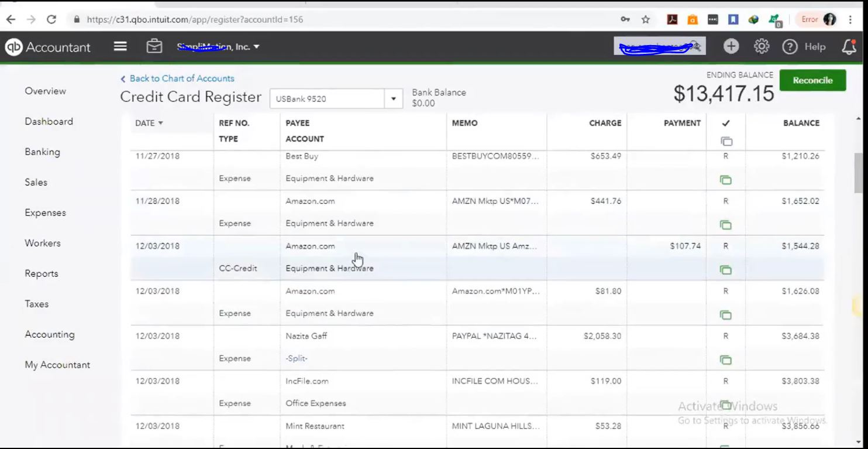The width and height of the screenshot is (868, 449).
Task: Click the blue bookmark extension icon
Action: [733, 19]
